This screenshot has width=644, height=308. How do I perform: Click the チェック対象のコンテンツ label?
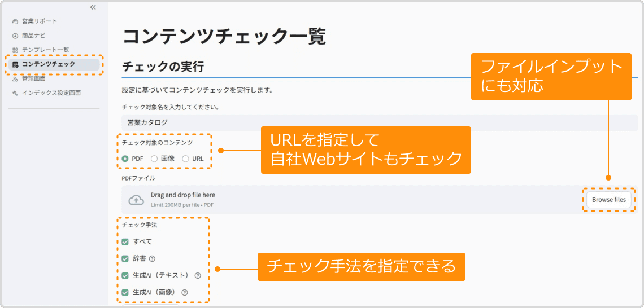(158, 143)
